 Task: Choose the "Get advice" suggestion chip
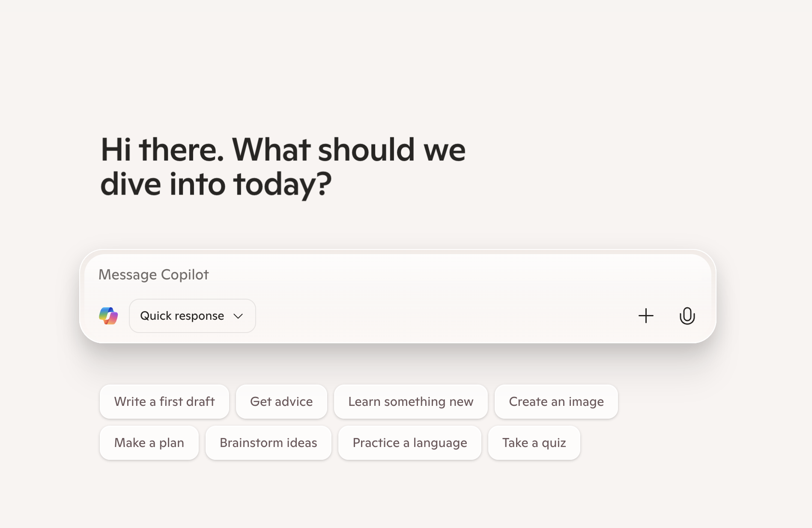[281, 402]
